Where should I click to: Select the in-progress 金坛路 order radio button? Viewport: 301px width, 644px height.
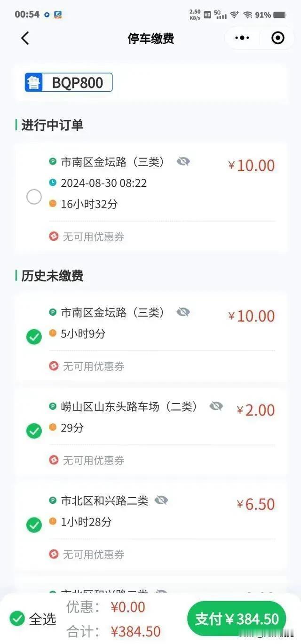pos(34,197)
